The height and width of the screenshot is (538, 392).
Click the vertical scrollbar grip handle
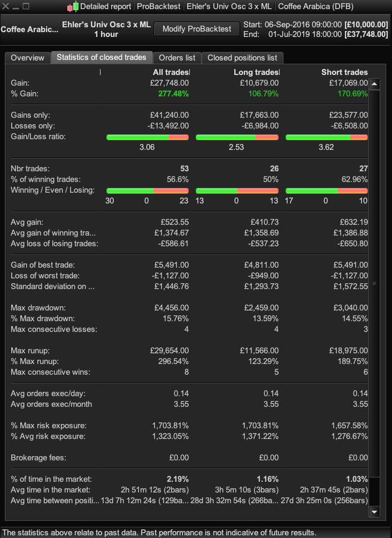click(x=374, y=283)
